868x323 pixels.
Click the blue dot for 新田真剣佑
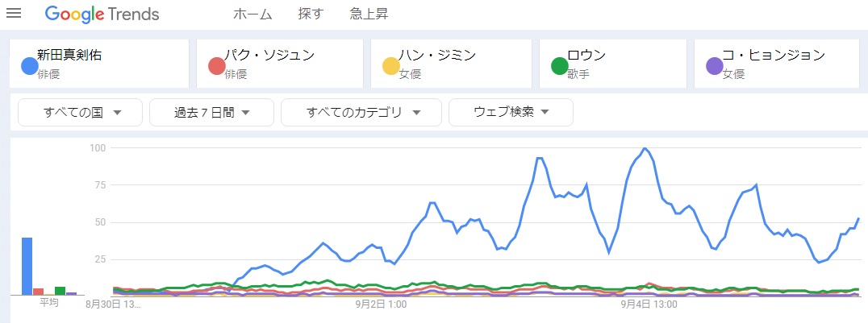coord(29,65)
